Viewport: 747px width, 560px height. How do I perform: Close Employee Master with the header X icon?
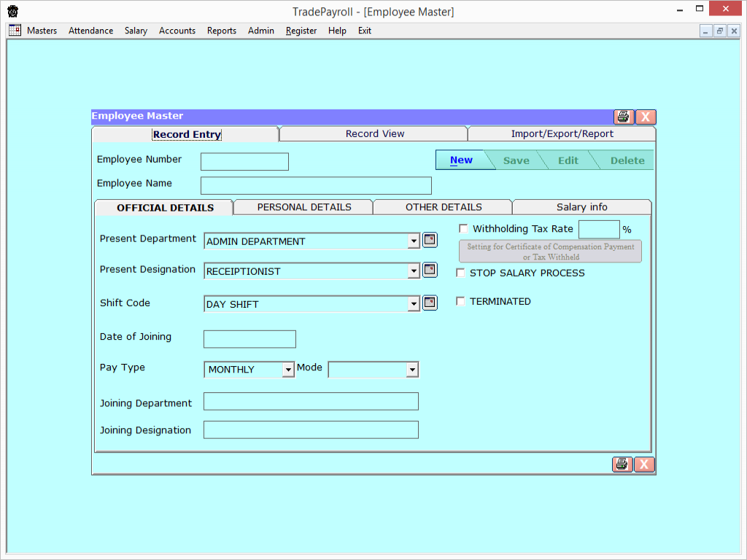pos(646,117)
